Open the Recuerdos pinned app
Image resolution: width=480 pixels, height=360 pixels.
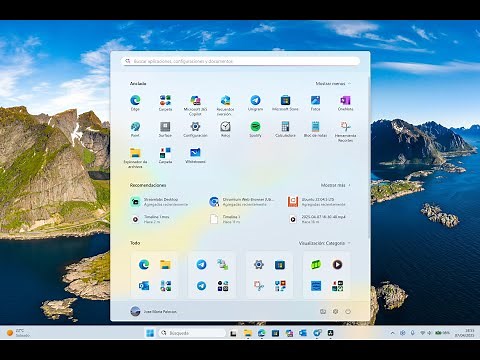(x=225, y=105)
